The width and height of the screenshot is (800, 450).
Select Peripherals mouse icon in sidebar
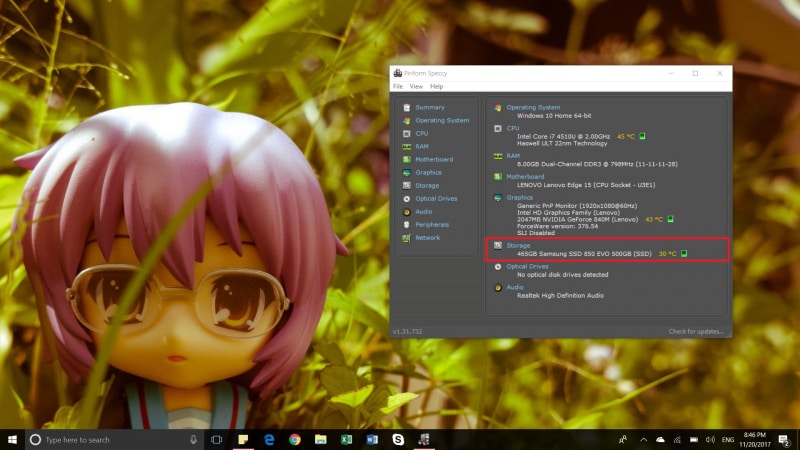point(407,225)
